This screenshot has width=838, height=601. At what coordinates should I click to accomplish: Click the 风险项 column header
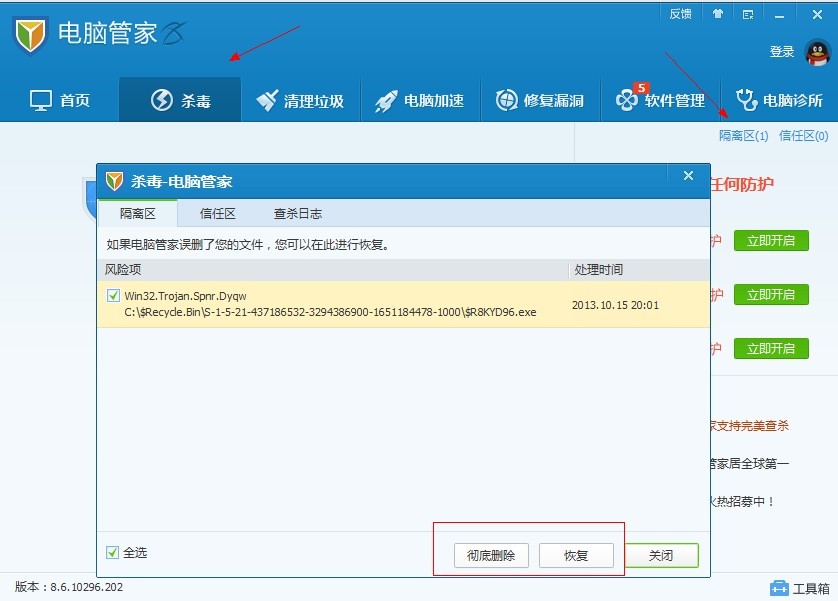[x=332, y=270]
